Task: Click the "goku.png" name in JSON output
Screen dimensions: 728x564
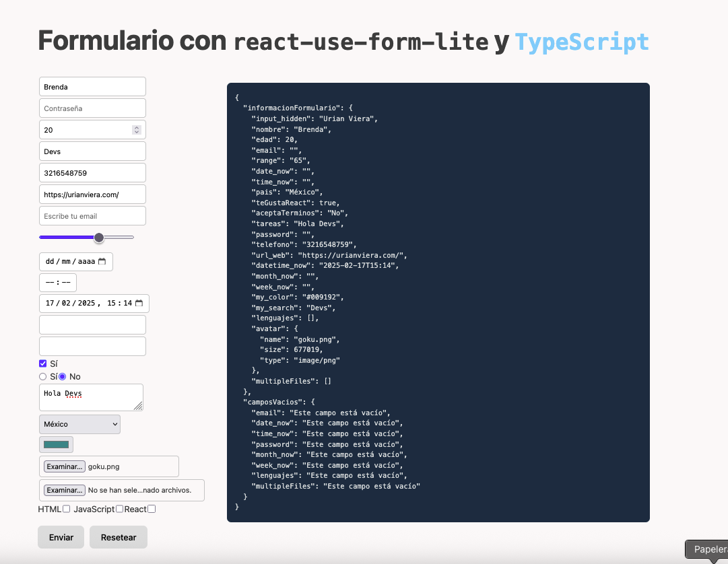Action: click(317, 339)
